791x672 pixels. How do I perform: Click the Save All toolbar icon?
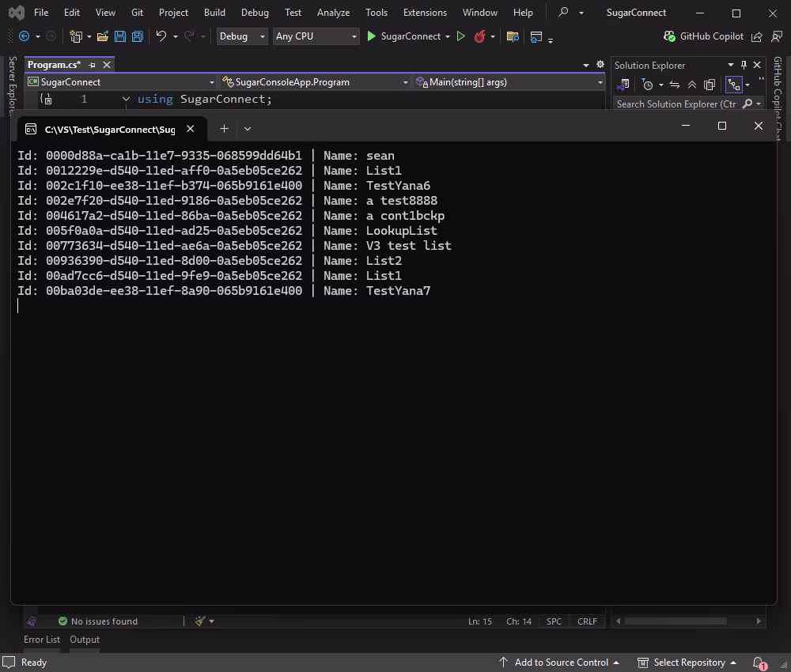pyautogui.click(x=136, y=36)
